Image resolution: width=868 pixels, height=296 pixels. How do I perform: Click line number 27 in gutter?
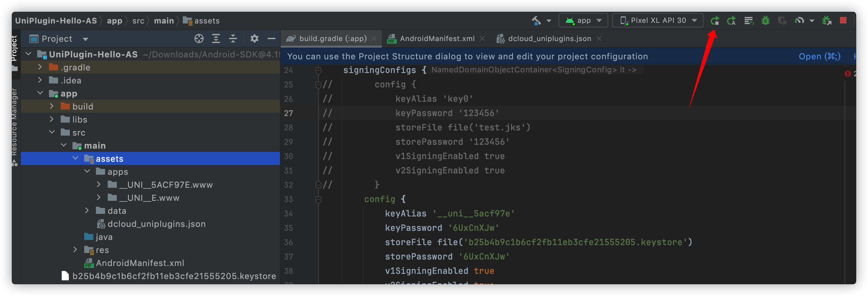click(x=288, y=113)
